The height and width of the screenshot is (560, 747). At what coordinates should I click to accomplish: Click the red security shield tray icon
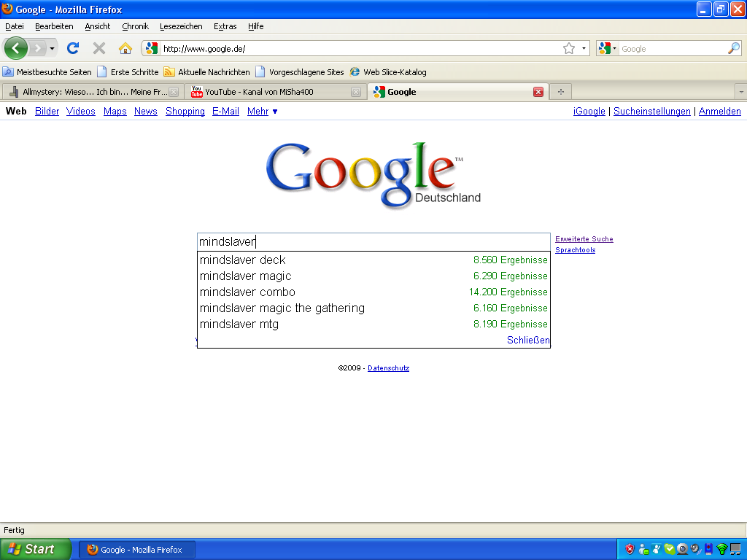(630, 550)
